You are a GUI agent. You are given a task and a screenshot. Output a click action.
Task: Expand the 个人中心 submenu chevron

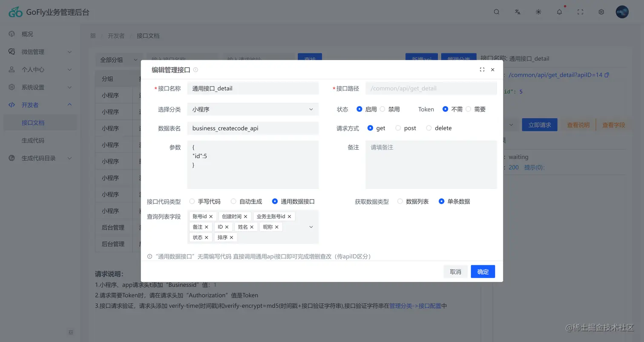coord(69,70)
